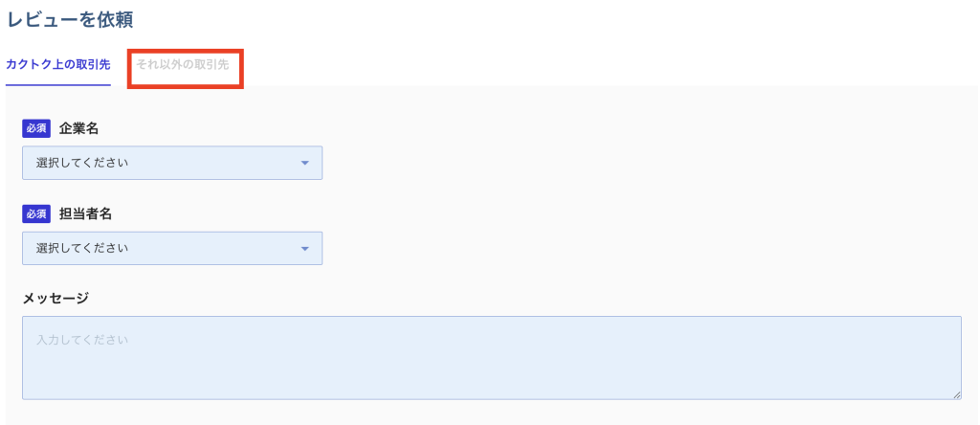The image size is (980, 425).
Task: Open the 企業名 select box
Action: 172,163
